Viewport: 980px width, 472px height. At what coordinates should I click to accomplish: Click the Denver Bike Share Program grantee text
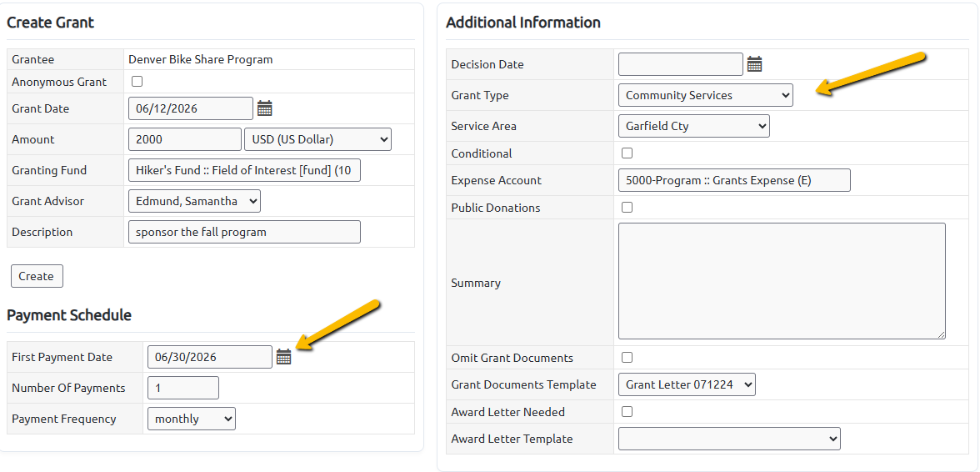click(201, 59)
